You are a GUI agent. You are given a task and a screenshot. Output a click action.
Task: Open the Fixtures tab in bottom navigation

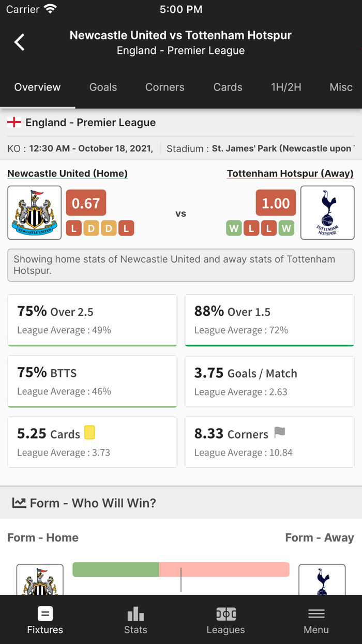pyautogui.click(x=45, y=620)
